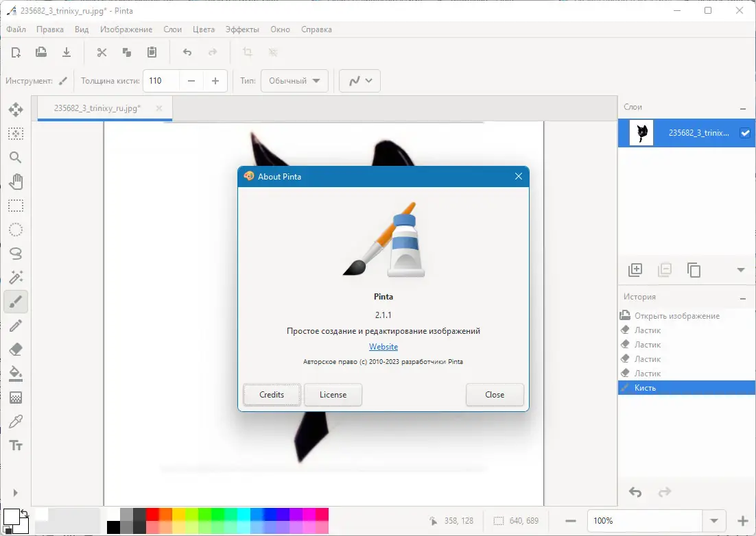Swap primary and secondary colors icon
This screenshot has width=756, height=536.
[24, 513]
